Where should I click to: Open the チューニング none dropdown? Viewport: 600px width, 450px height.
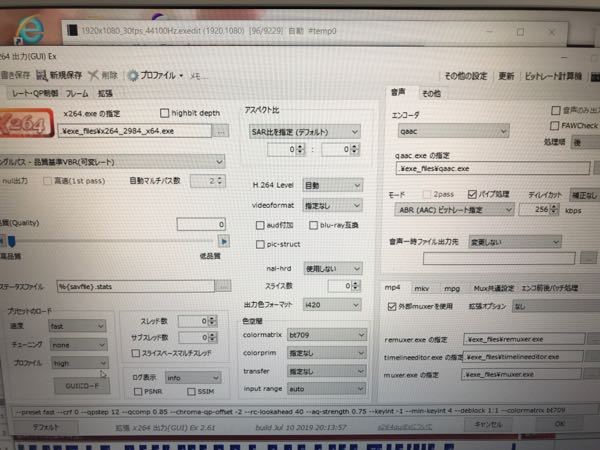[79, 345]
